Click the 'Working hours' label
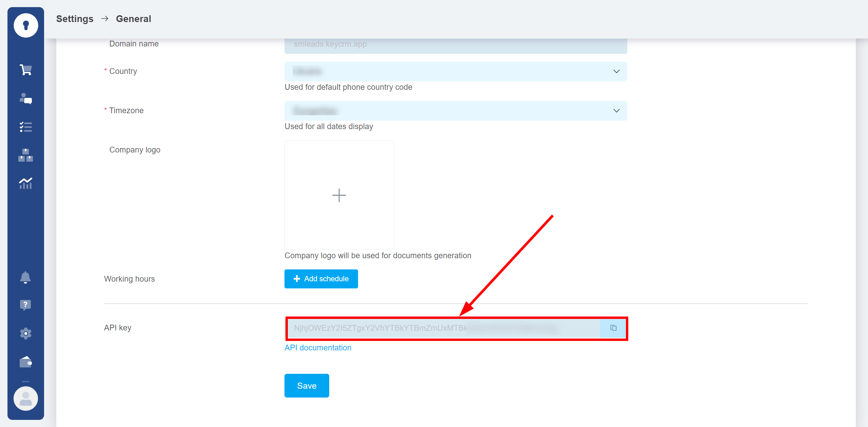868x427 pixels. [x=130, y=279]
